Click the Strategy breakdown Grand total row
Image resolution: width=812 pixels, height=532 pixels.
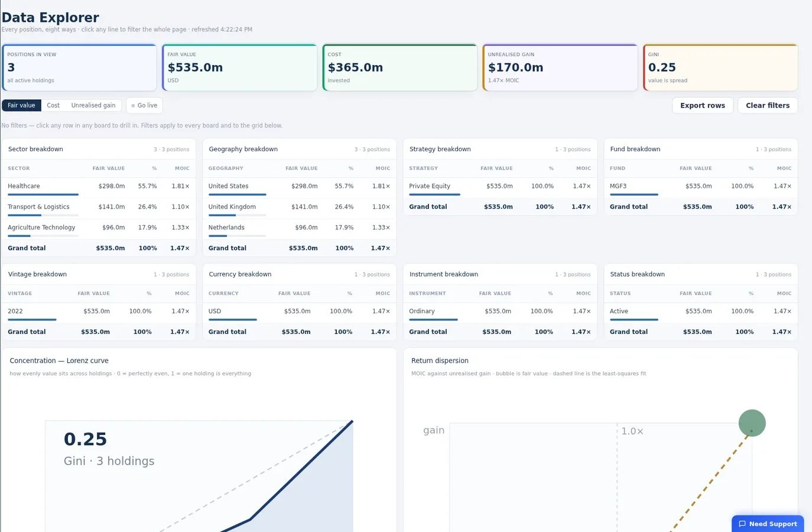[500, 207]
